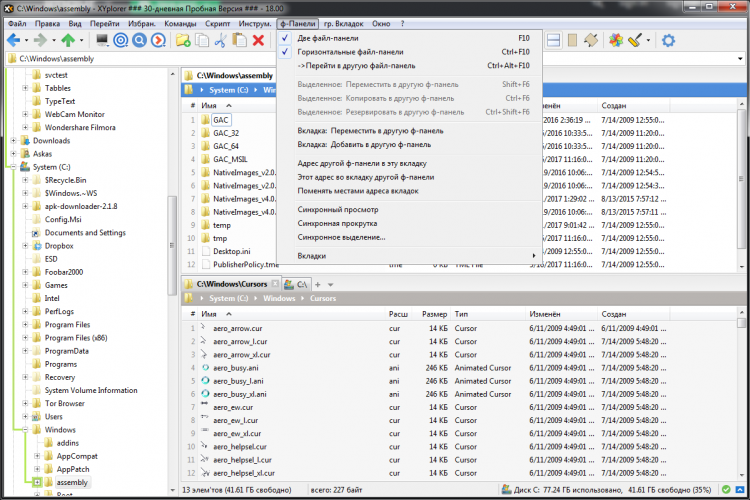Select the Dropbox folder in tree
The width and height of the screenshot is (750, 500).
click(59, 246)
